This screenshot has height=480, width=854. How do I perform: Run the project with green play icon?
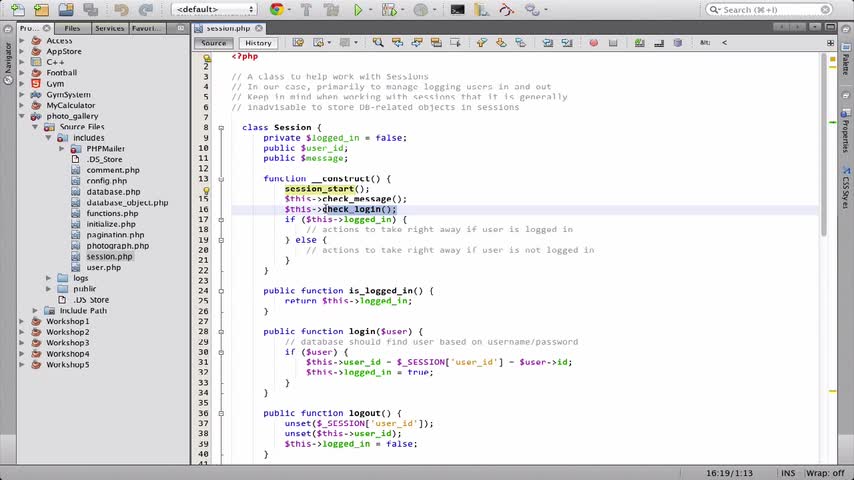coord(358,9)
